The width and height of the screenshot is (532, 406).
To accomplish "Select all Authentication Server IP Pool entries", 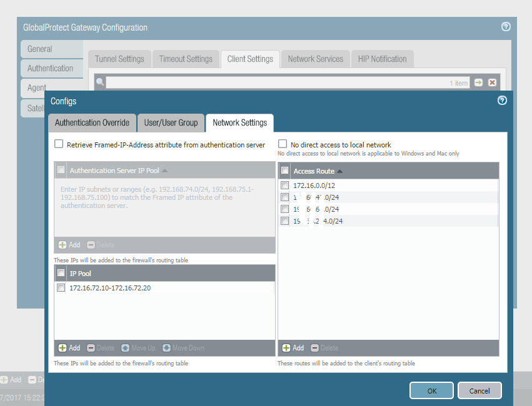I will point(61,170).
